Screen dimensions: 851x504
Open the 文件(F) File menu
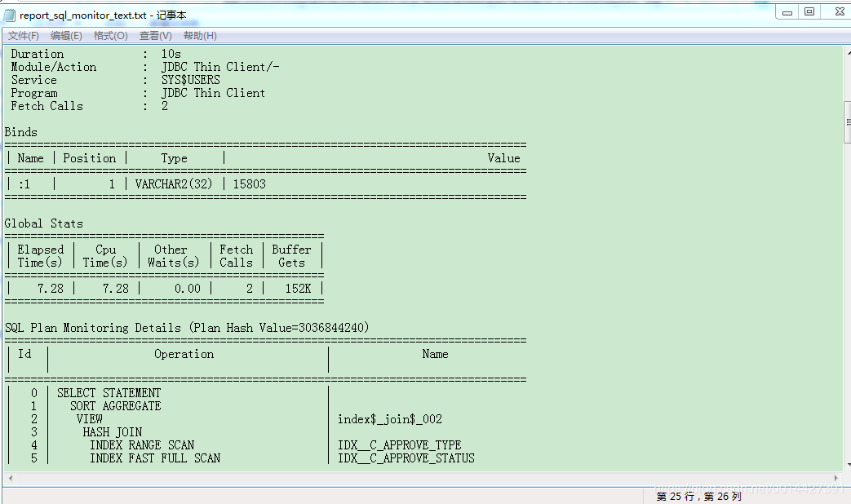(24, 36)
